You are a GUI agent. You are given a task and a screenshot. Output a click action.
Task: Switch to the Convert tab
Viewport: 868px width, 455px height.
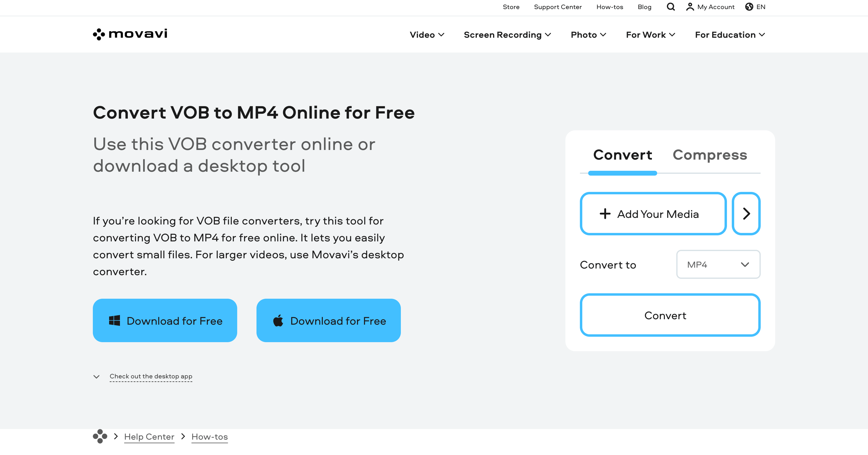point(622,154)
